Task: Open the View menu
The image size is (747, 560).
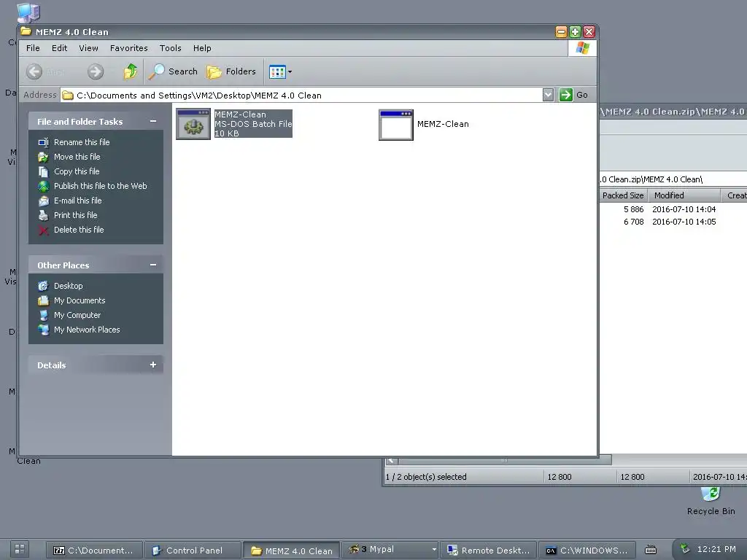Action: [88, 48]
